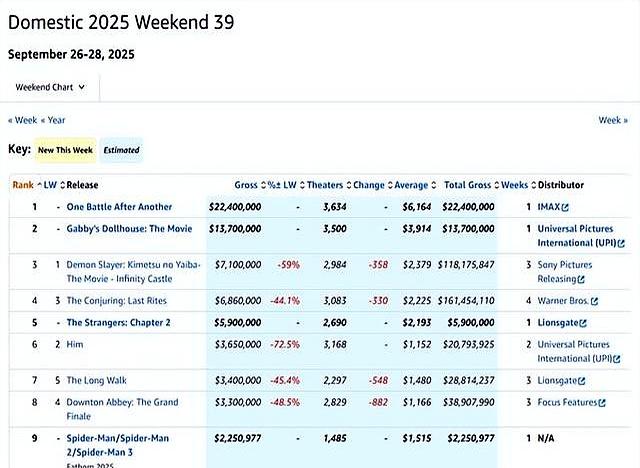This screenshot has width=640, height=468.
Task: Sort by the Gross column header
Action: [x=246, y=185]
